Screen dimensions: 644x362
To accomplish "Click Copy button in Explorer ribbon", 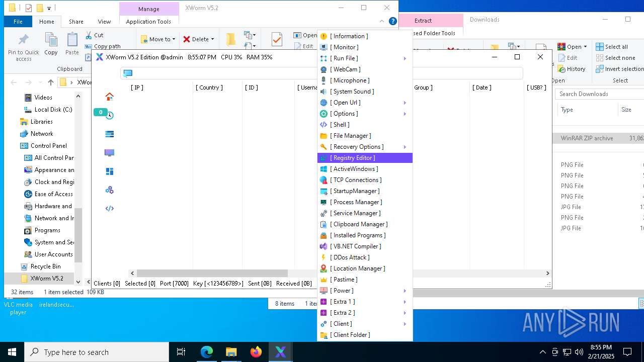I will [51, 44].
